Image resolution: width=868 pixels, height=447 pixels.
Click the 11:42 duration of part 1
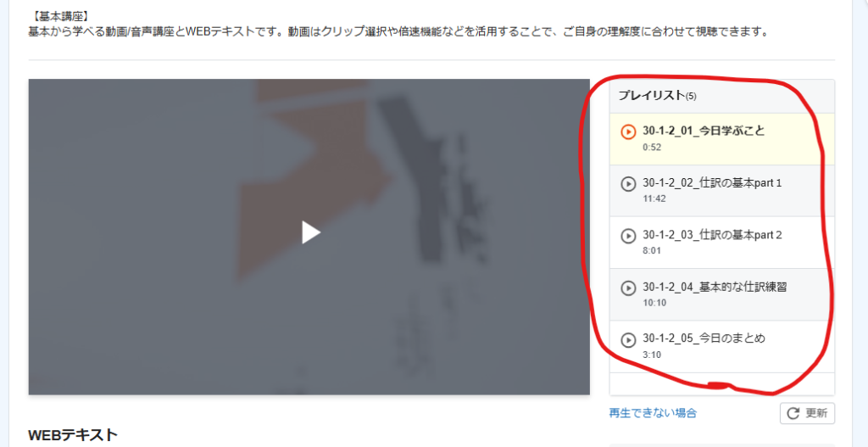(x=654, y=198)
